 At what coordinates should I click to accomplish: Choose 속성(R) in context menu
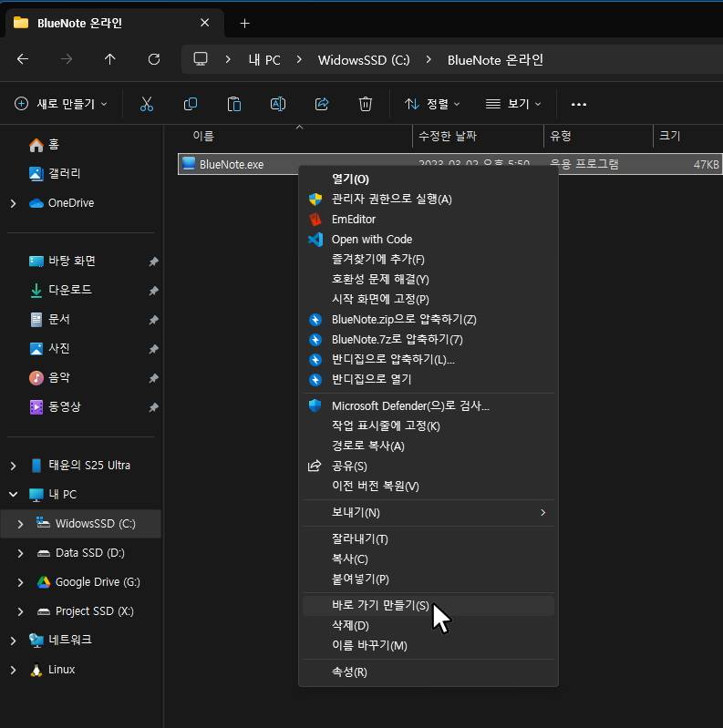tap(428, 672)
